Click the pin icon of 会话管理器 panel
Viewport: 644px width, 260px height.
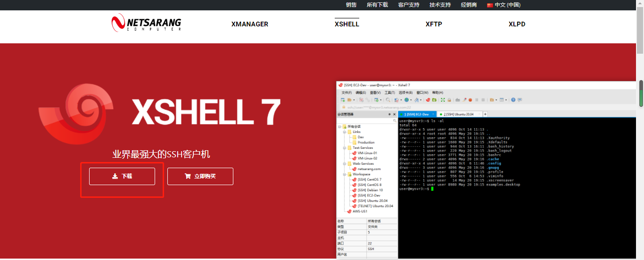click(389, 114)
